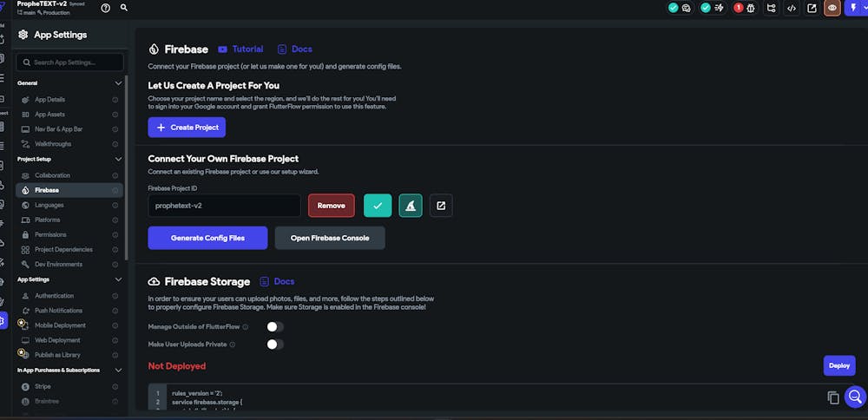The width and height of the screenshot is (868, 420).
Task: Click the App Settings gear icon in header
Action: 23,35
